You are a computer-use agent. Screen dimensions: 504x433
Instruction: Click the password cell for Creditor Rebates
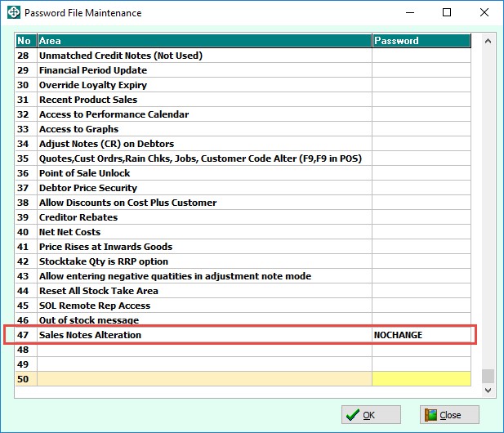coord(421,217)
